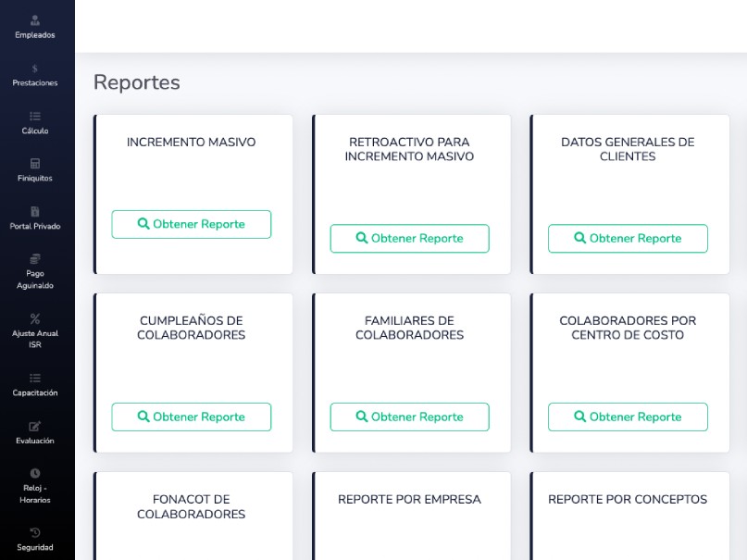
Task: Click the Portal Privado icon
Action: point(35,212)
